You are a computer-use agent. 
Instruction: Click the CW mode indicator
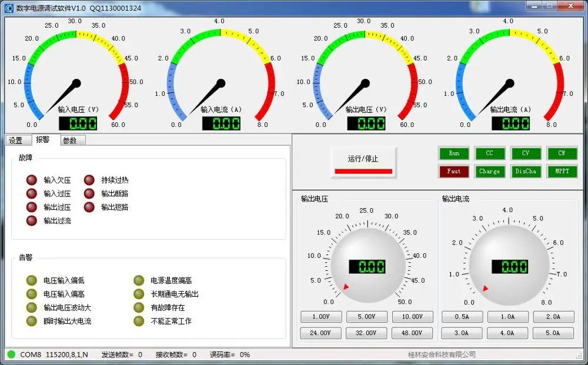coord(562,153)
